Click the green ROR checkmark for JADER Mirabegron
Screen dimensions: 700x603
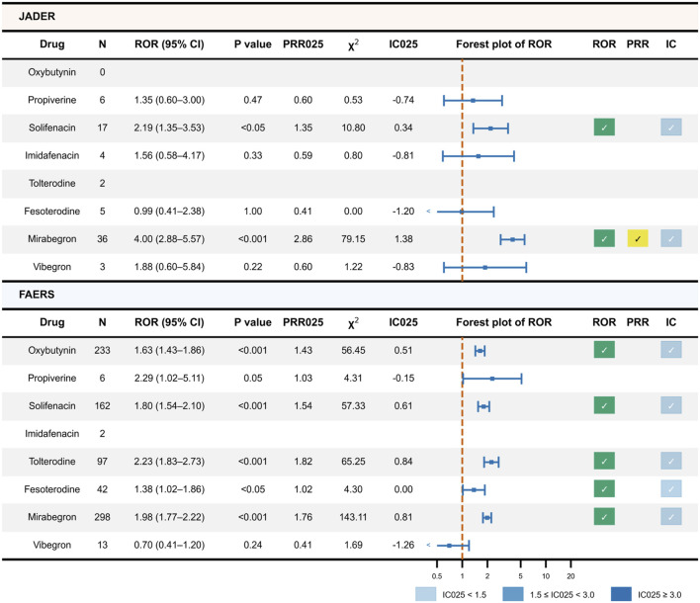[x=604, y=238]
